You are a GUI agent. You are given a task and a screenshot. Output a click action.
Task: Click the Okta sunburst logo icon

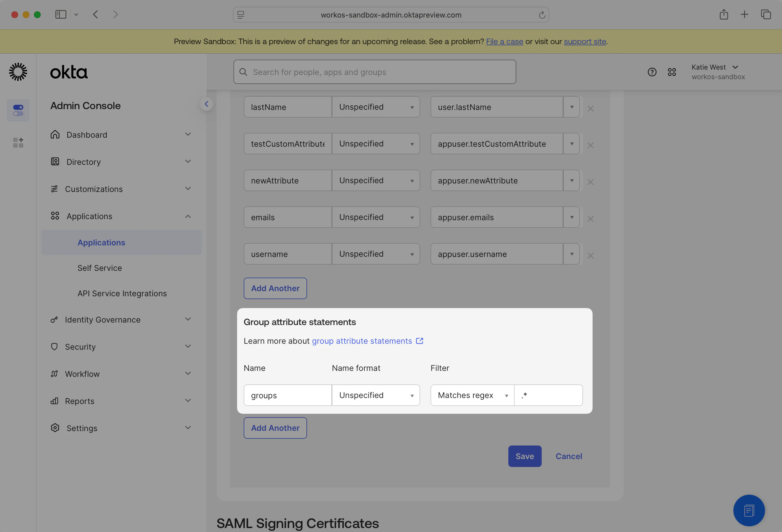point(18,72)
